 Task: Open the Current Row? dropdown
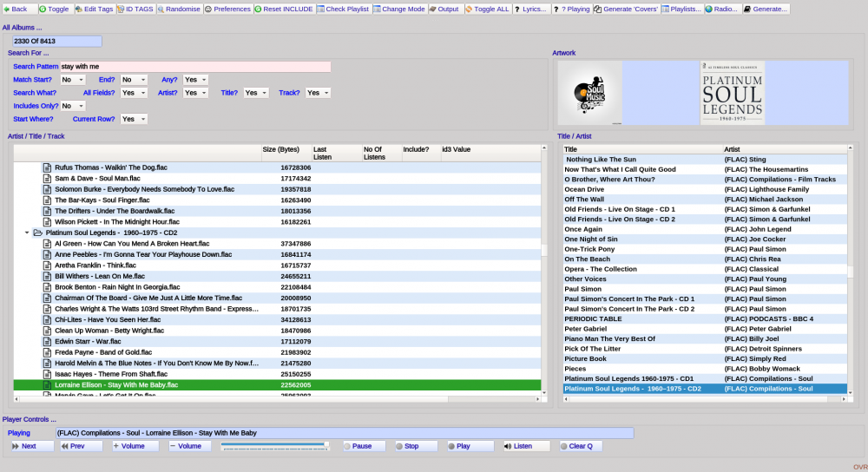[x=134, y=119]
